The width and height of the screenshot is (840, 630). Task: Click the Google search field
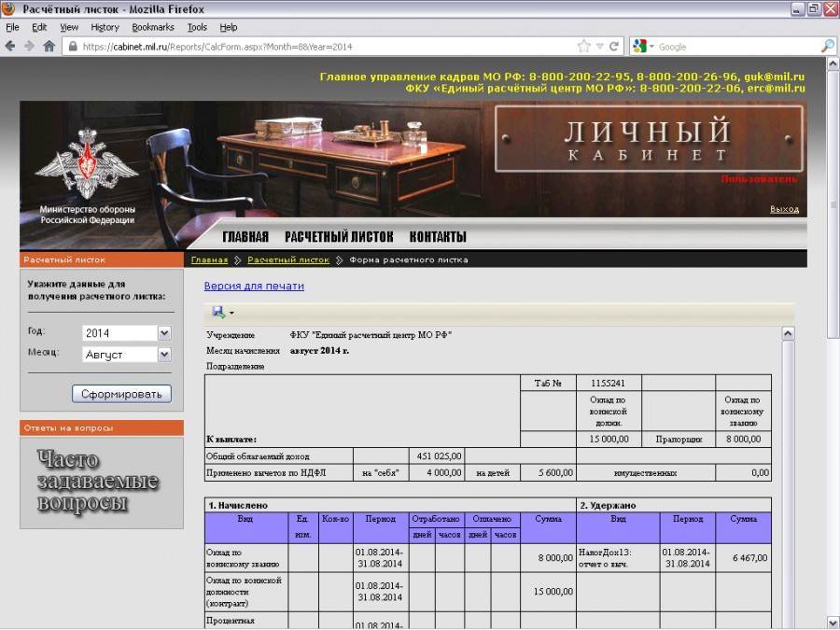tap(737, 47)
